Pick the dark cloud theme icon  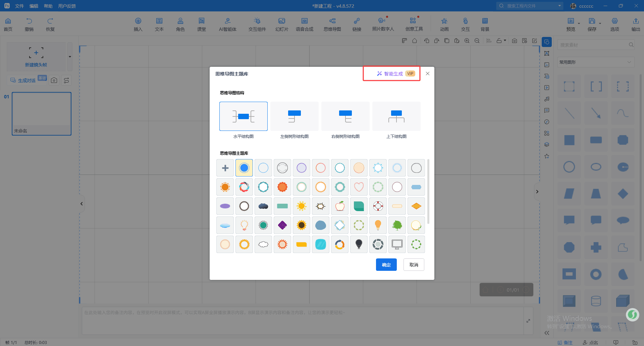tap(263, 206)
